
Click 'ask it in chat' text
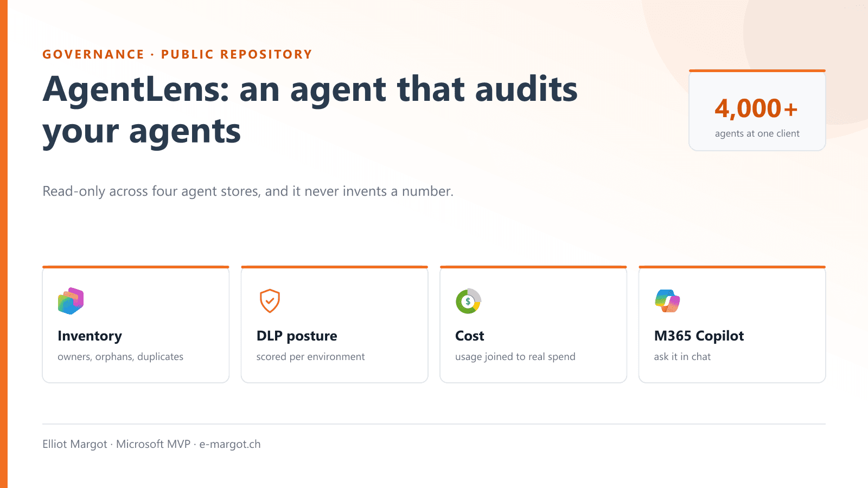point(682,357)
